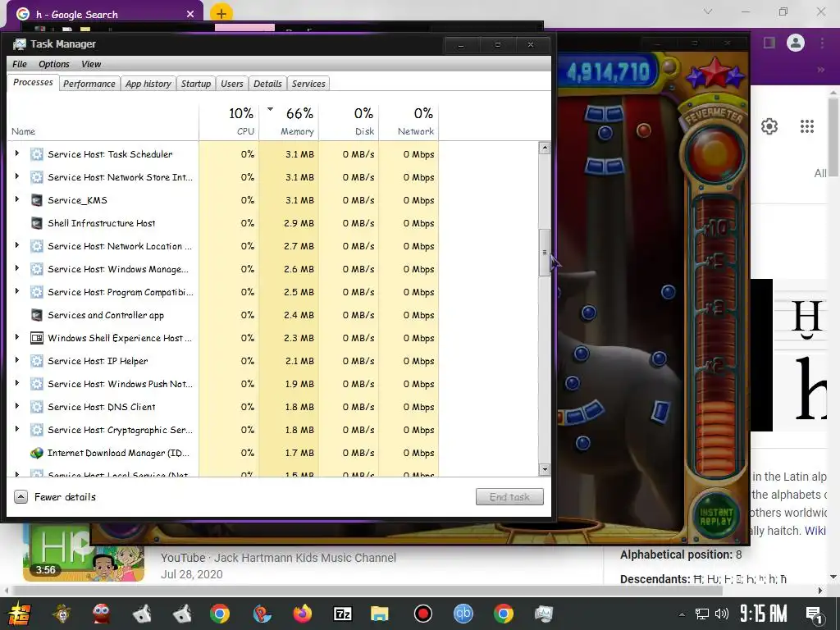Select the 'h - Google Search' Chrome tab
This screenshot has width=840, height=630.
tap(105, 14)
